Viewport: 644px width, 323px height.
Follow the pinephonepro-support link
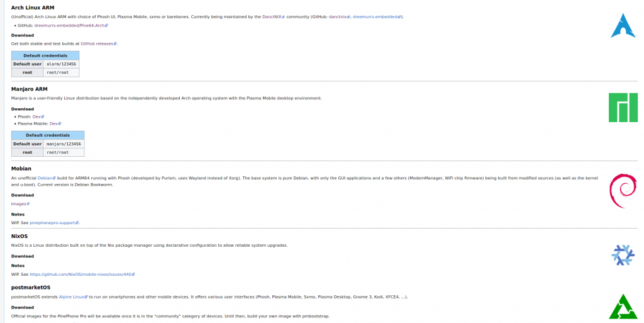pyautogui.click(x=53, y=222)
